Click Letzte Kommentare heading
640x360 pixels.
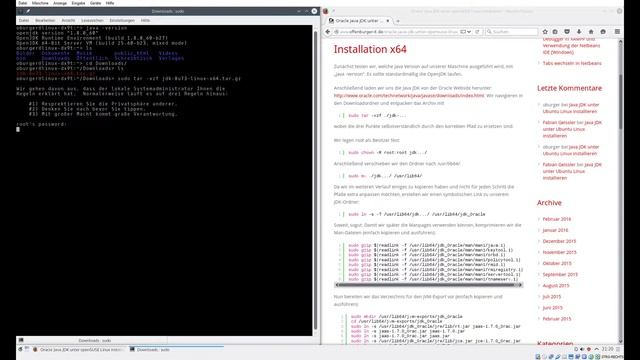tap(569, 88)
